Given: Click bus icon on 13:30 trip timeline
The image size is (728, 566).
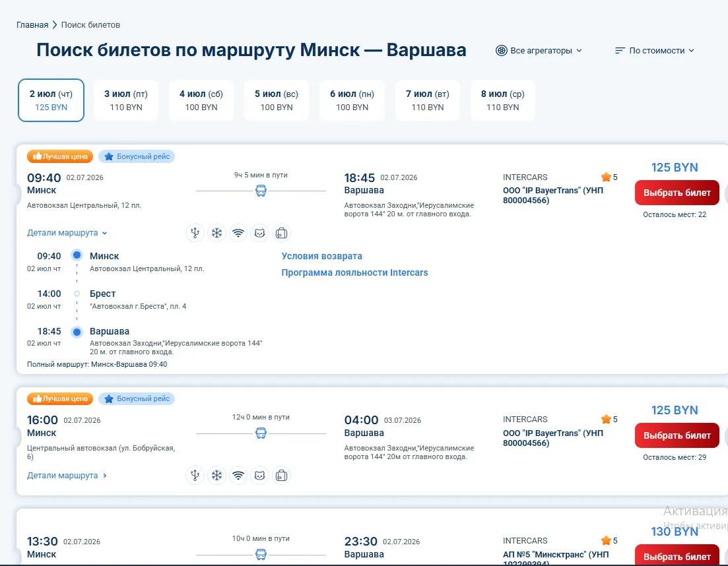Looking at the screenshot, I should (261, 554).
